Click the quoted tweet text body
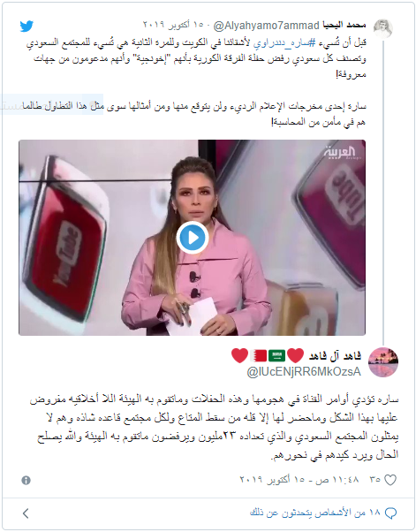The height and width of the screenshot is (532, 416). [x=197, y=82]
